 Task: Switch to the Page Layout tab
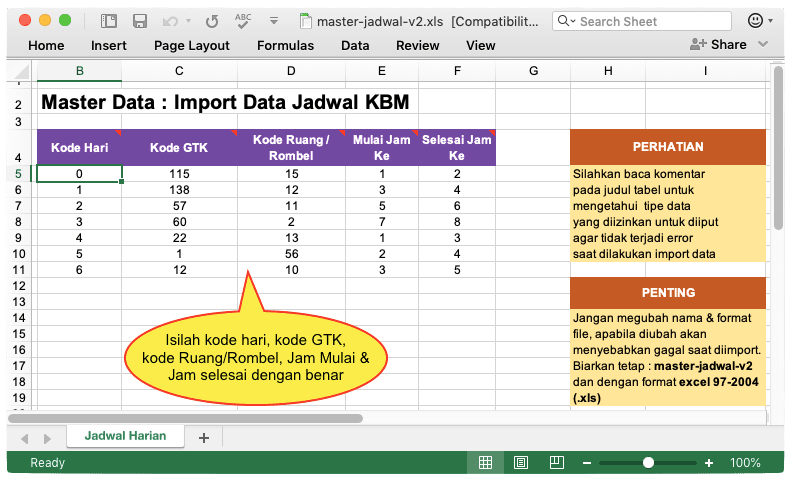click(x=192, y=45)
